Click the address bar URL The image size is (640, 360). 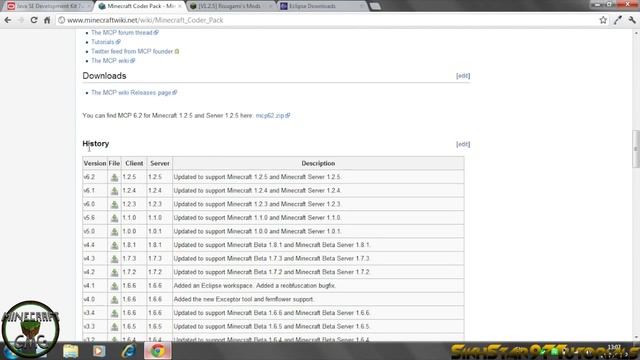coord(145,20)
